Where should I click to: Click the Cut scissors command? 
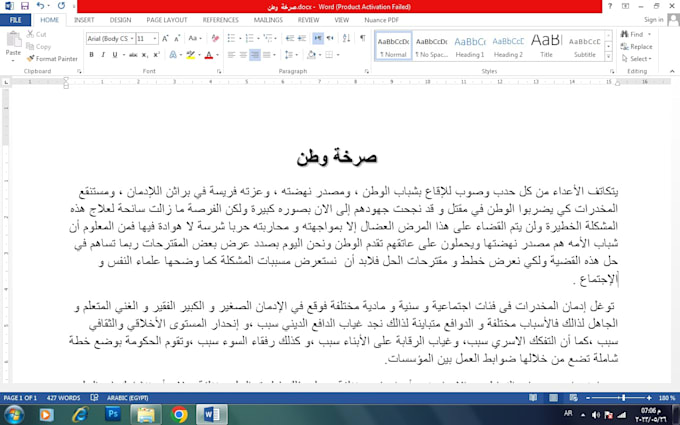click(36, 34)
